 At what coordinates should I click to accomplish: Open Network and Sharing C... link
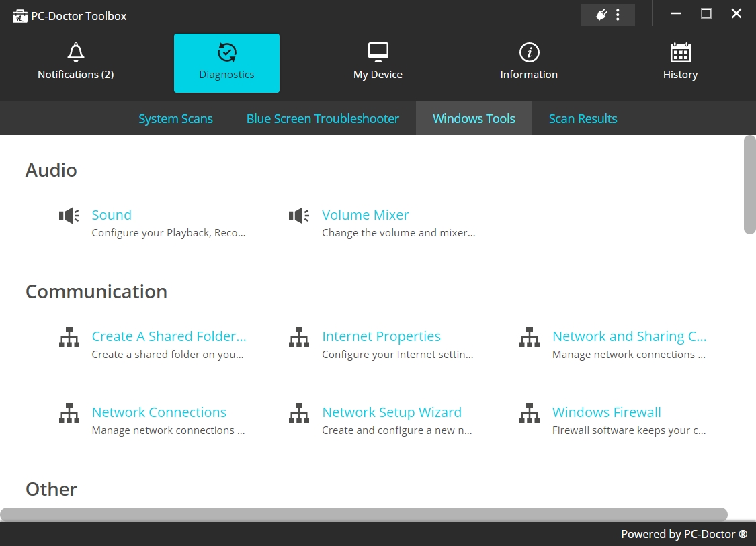629,336
